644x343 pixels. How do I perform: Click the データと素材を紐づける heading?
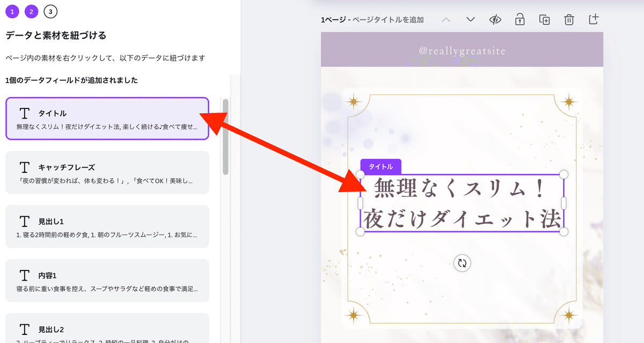[56, 36]
